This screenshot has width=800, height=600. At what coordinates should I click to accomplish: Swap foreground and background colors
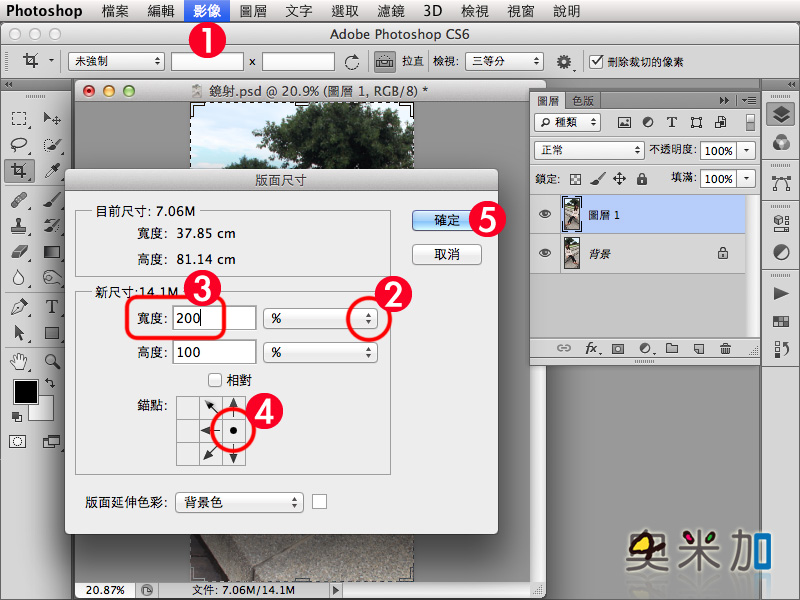tap(49, 382)
